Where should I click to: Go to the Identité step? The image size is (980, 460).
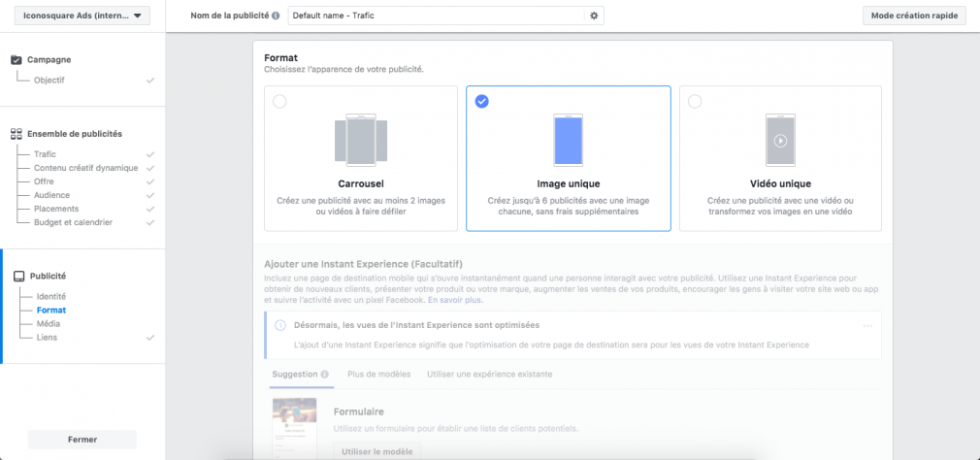coord(51,297)
